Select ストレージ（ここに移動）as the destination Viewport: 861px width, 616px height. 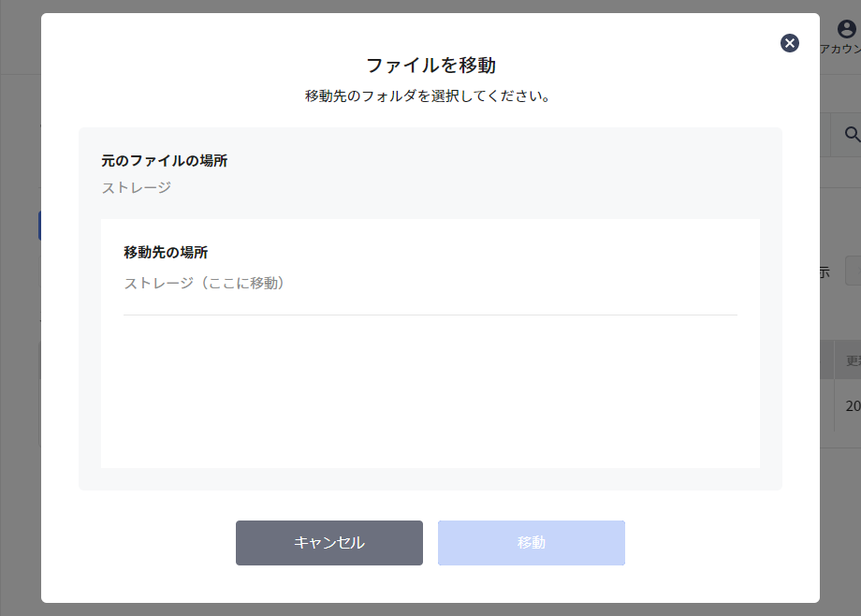pos(205,281)
